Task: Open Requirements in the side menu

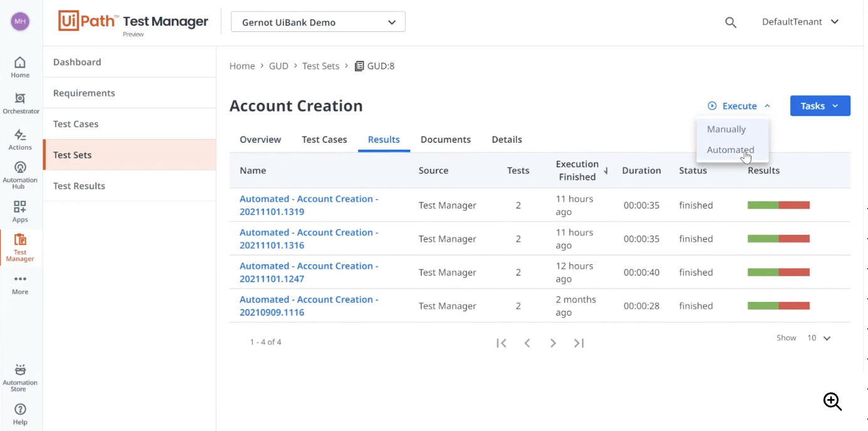Action: (130, 93)
